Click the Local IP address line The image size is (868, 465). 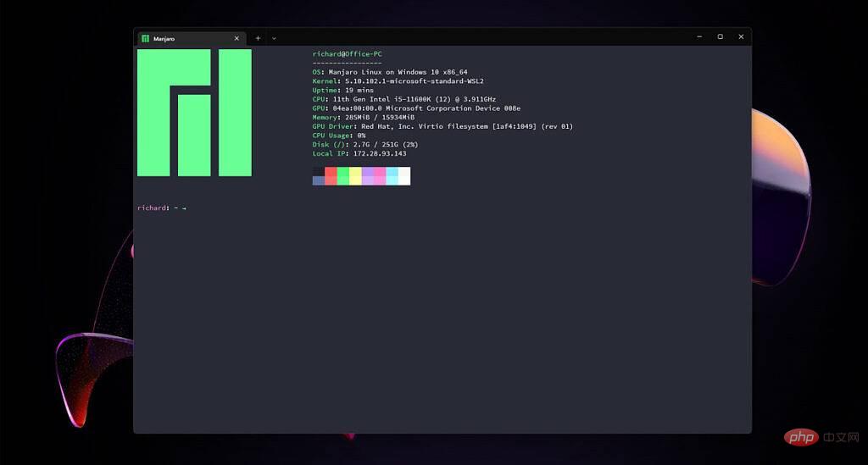[359, 153]
